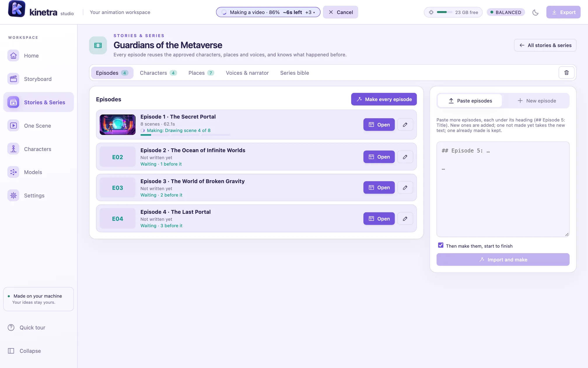Edit Episode 4 with pencil icon
588x368 pixels.
tap(405, 219)
